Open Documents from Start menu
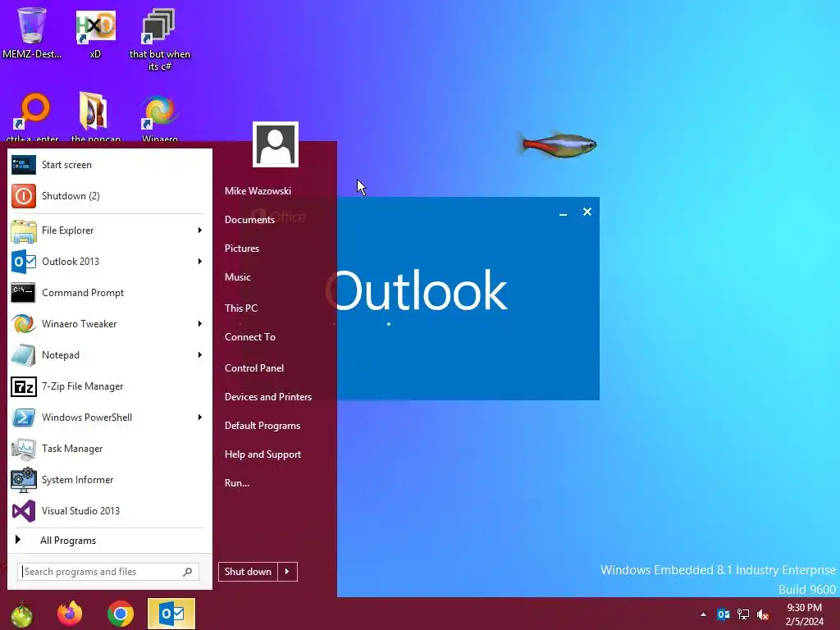The width and height of the screenshot is (840, 630). pyautogui.click(x=249, y=220)
